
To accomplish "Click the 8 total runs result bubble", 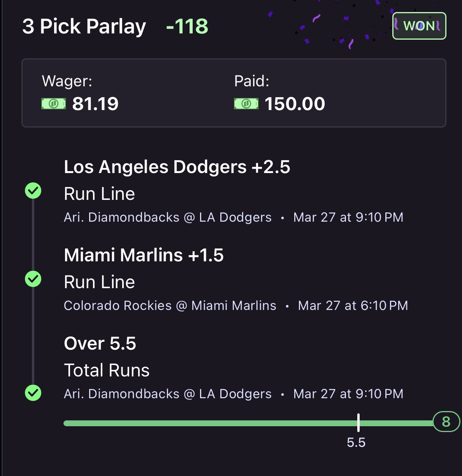I will (x=446, y=422).
